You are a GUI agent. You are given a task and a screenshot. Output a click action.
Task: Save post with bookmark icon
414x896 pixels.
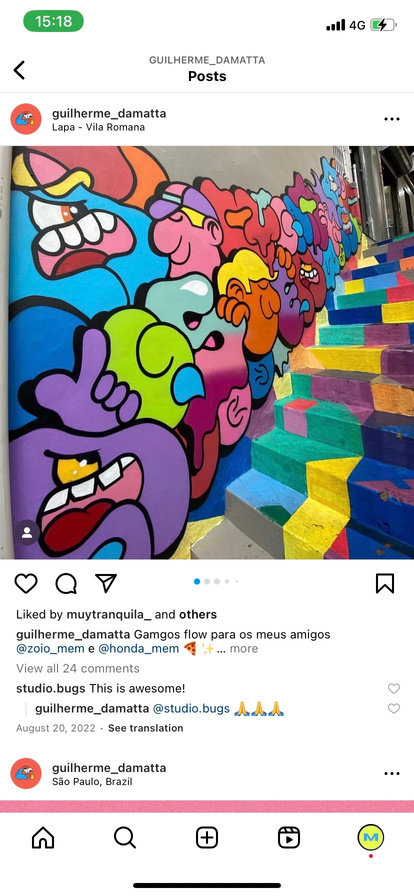click(385, 583)
